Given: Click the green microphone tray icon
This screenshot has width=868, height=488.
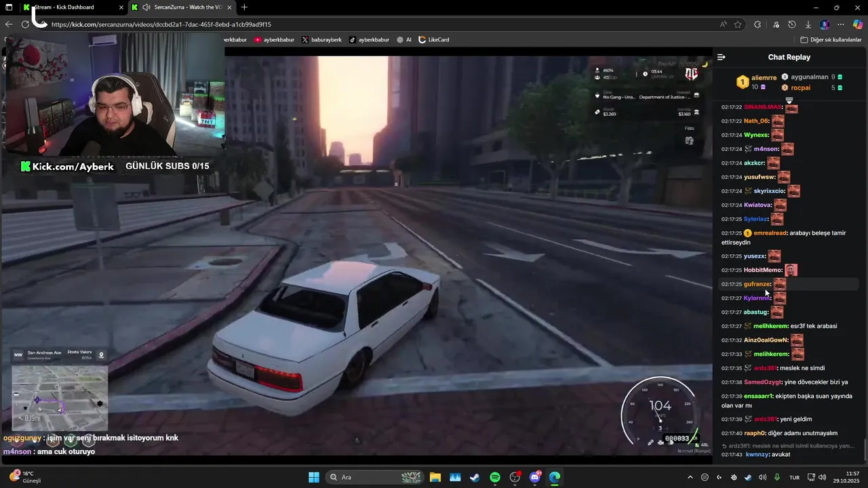Looking at the screenshot, I should (x=777, y=477).
